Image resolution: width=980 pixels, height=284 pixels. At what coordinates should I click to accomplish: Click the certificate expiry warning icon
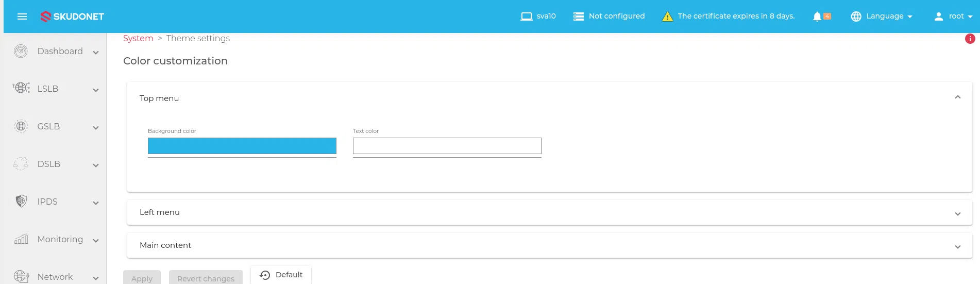point(667,16)
